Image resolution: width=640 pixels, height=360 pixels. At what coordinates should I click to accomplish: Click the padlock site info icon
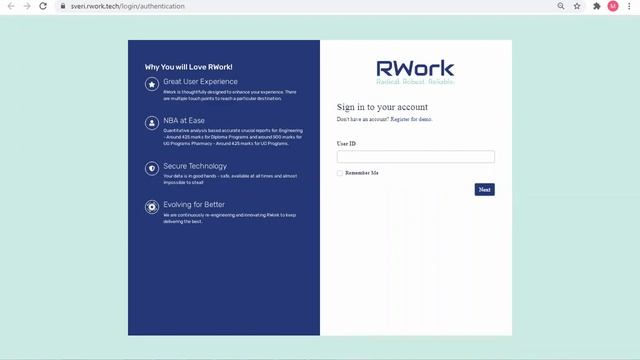coord(63,6)
